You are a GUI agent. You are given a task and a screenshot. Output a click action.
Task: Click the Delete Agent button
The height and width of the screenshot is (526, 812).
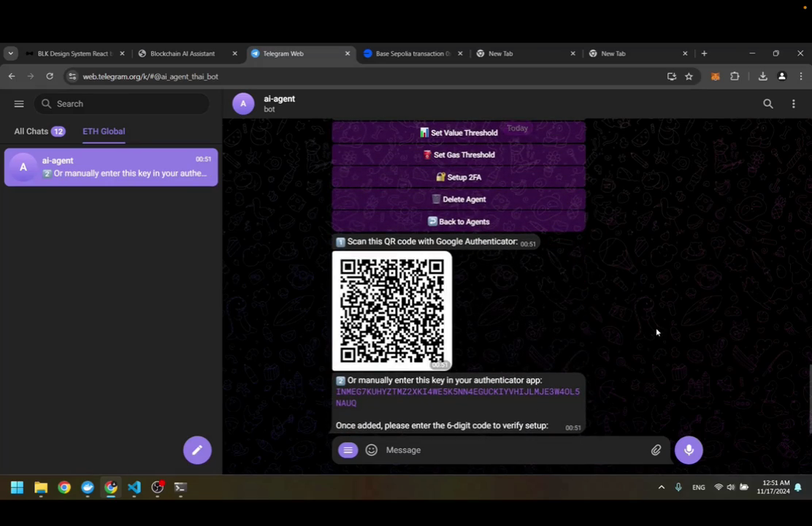459,199
